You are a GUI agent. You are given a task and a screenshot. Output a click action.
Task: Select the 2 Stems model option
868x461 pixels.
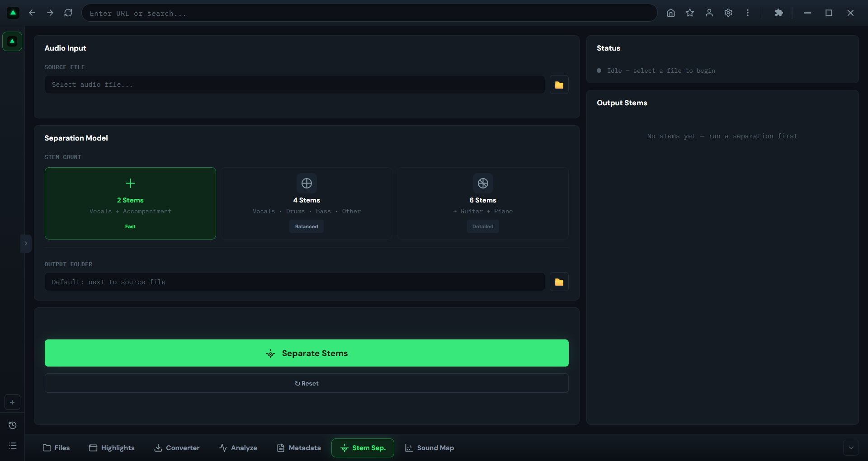(x=130, y=203)
